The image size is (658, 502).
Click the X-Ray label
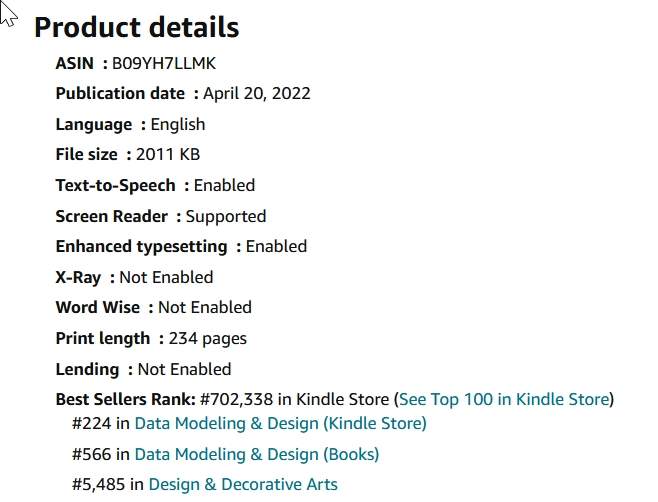coord(78,277)
